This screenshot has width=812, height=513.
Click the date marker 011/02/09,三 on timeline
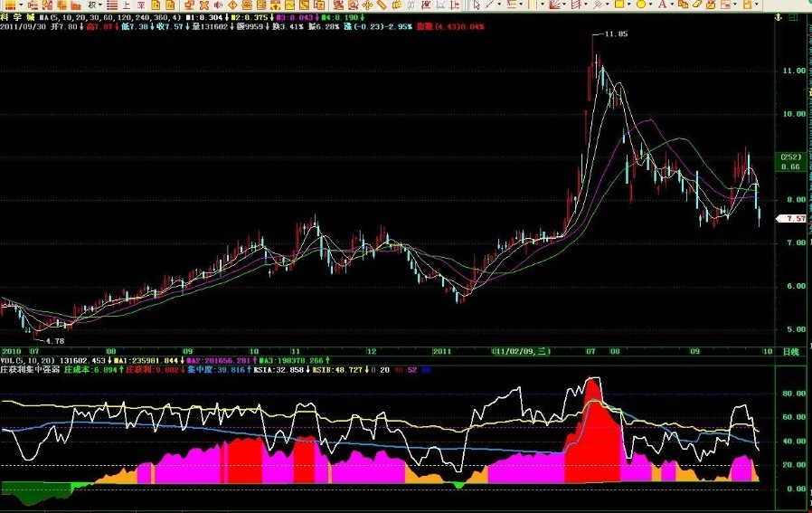[x=521, y=351]
